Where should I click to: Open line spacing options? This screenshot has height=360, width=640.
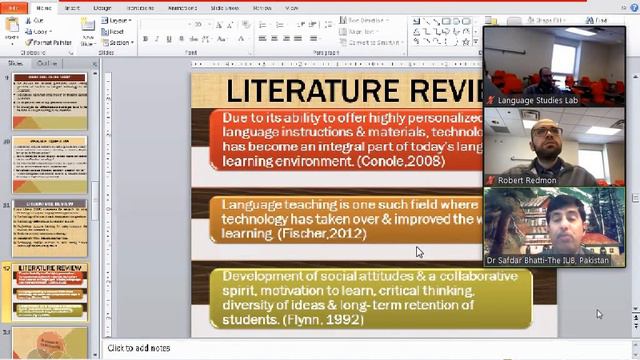point(328,25)
